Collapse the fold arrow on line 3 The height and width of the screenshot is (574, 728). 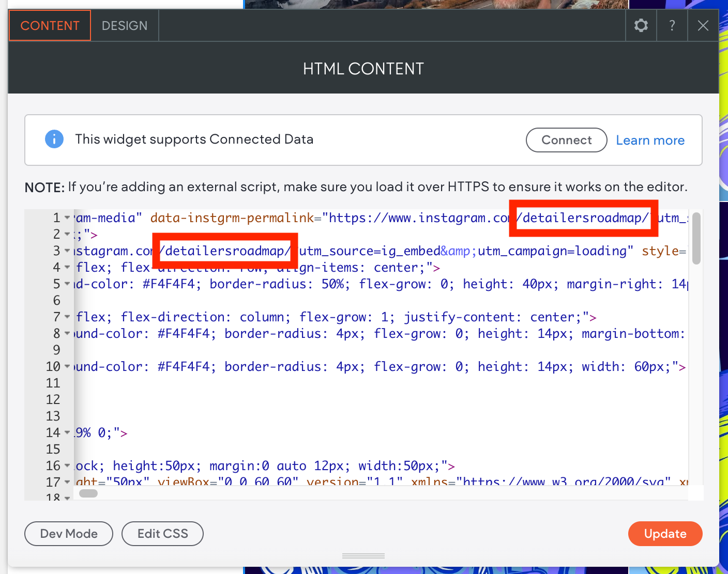[x=67, y=252]
